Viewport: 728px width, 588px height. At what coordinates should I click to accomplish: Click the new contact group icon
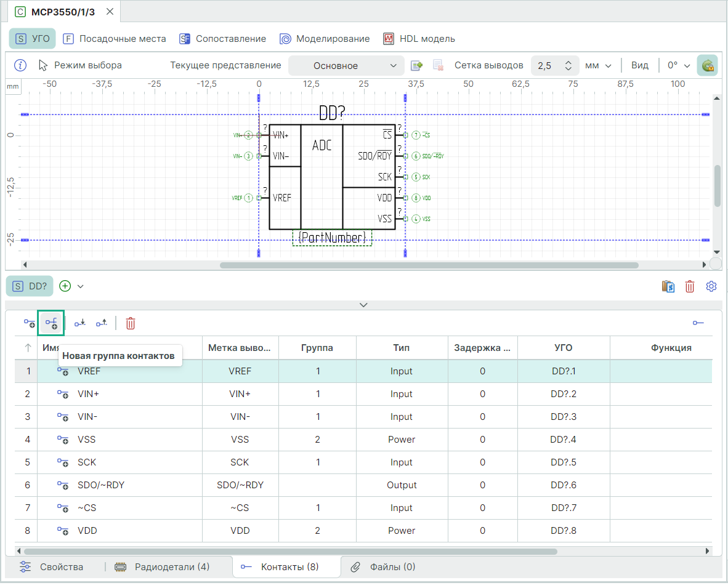point(51,323)
